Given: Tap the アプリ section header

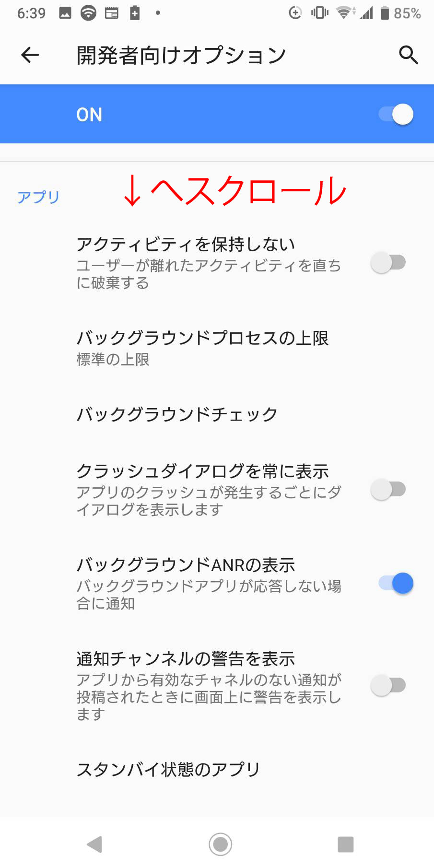Looking at the screenshot, I should pyautogui.click(x=38, y=197).
